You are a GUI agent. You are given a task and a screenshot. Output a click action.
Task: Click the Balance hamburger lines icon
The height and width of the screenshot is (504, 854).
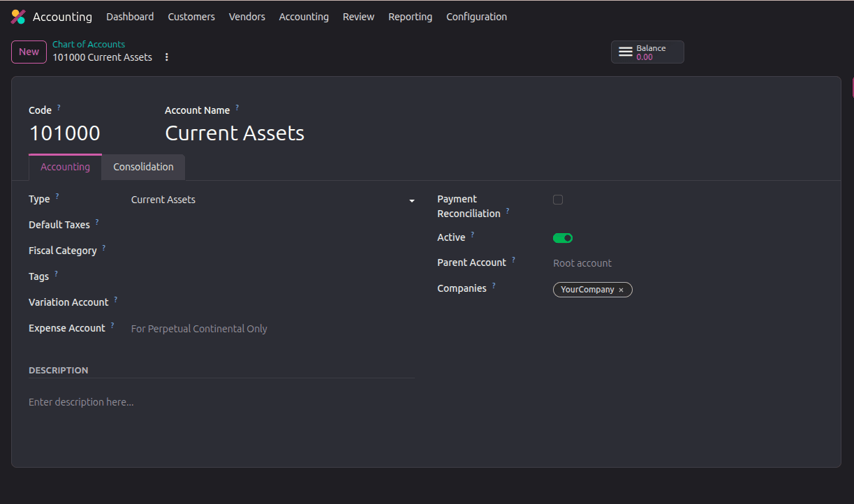point(626,52)
